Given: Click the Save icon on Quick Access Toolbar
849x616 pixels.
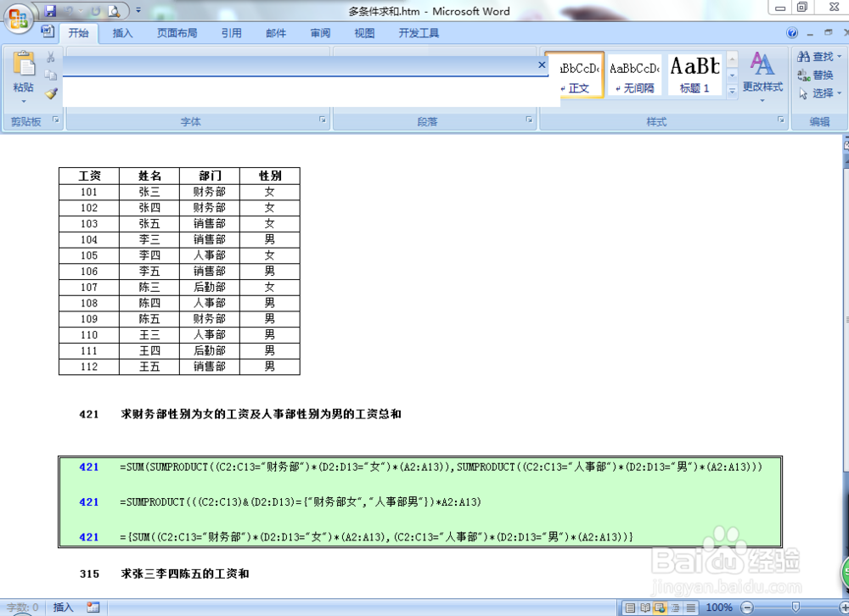Looking at the screenshot, I should click(x=50, y=10).
